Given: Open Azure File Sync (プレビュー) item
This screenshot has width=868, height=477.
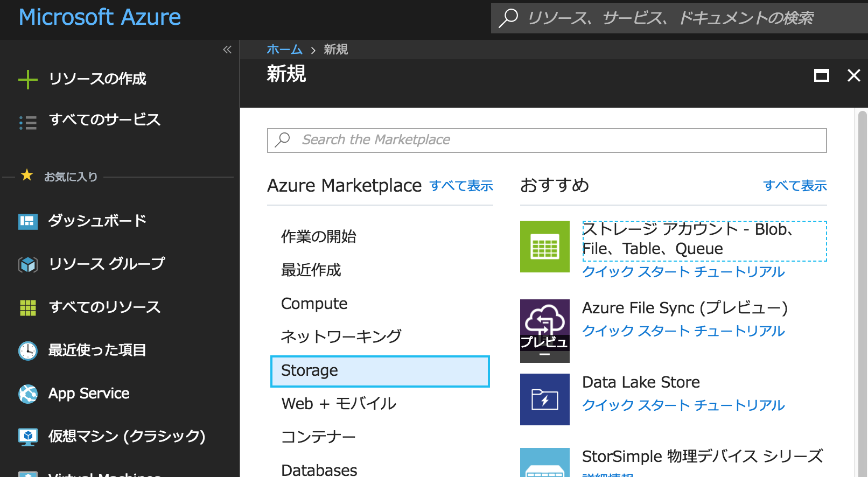Looking at the screenshot, I should tap(685, 308).
